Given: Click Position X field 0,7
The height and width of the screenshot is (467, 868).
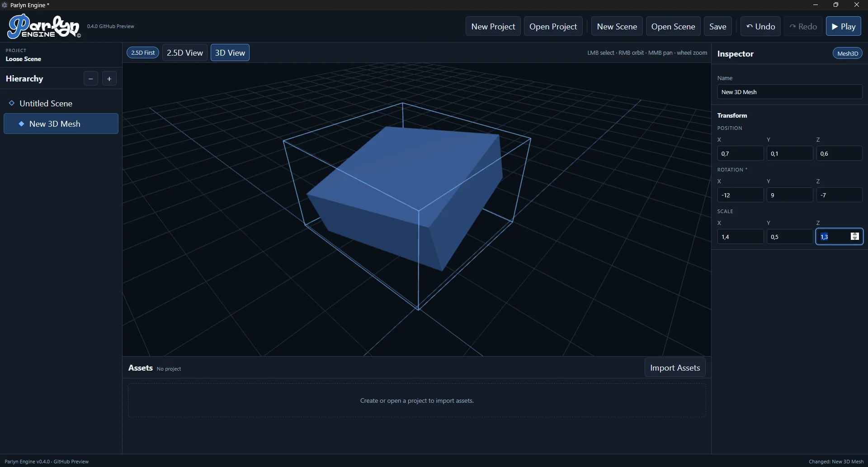Looking at the screenshot, I should pyautogui.click(x=741, y=153).
